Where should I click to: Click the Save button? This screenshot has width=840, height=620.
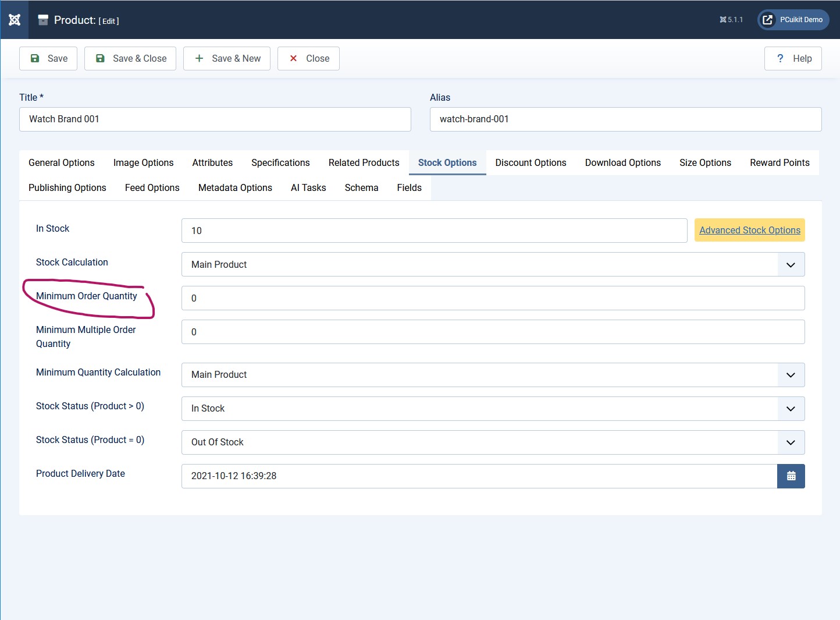[48, 58]
